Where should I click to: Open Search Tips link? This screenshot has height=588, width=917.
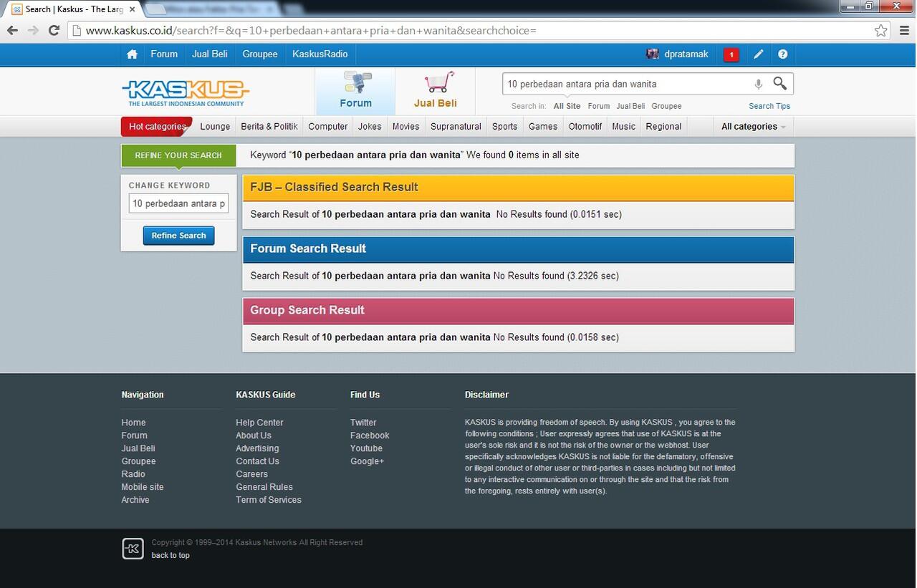[x=769, y=106]
